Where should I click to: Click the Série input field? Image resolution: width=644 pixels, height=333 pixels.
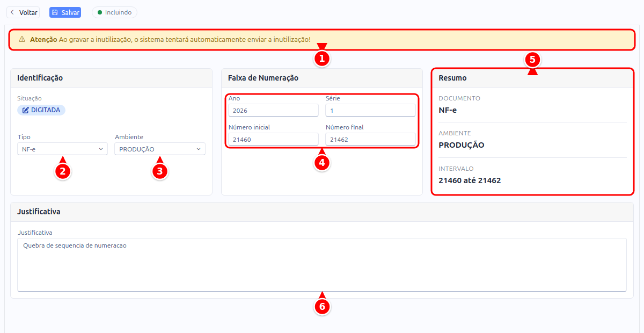click(371, 110)
